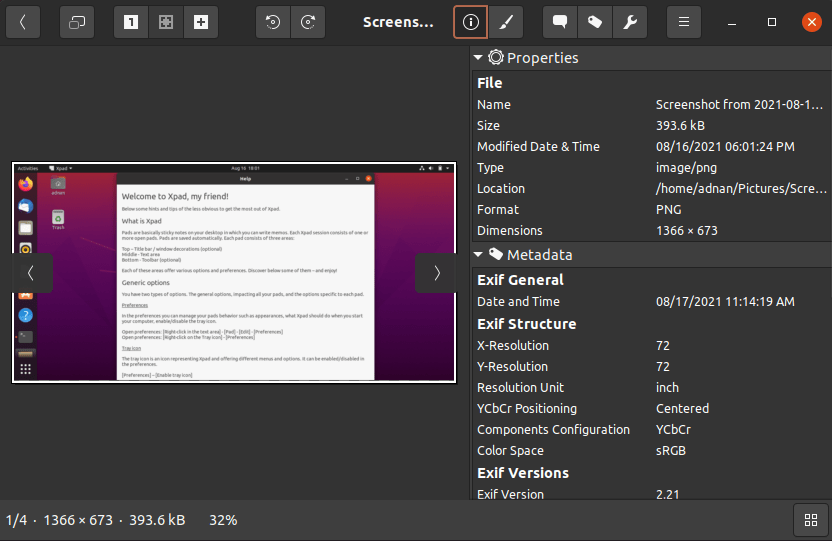Click the X-Resolution row label

513,346
